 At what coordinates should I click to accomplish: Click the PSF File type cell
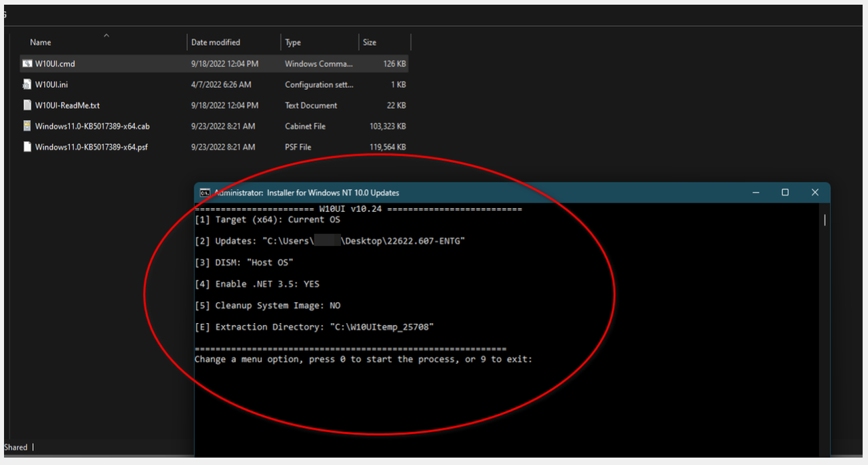[298, 147]
